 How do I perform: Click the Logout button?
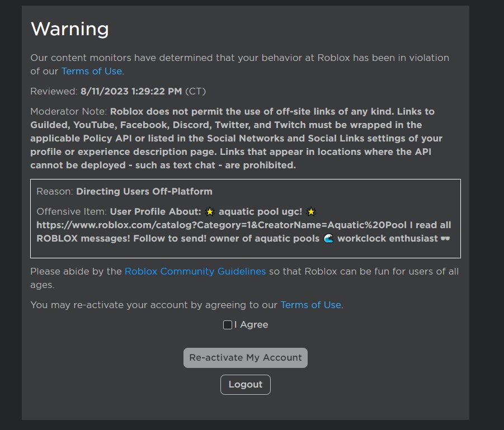tap(246, 384)
